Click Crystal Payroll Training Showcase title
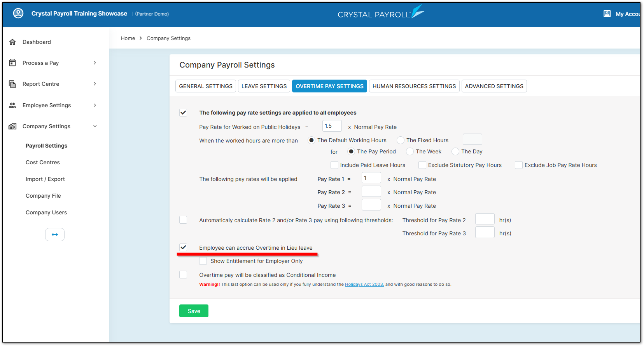The width and height of the screenshot is (644, 346). pos(79,14)
